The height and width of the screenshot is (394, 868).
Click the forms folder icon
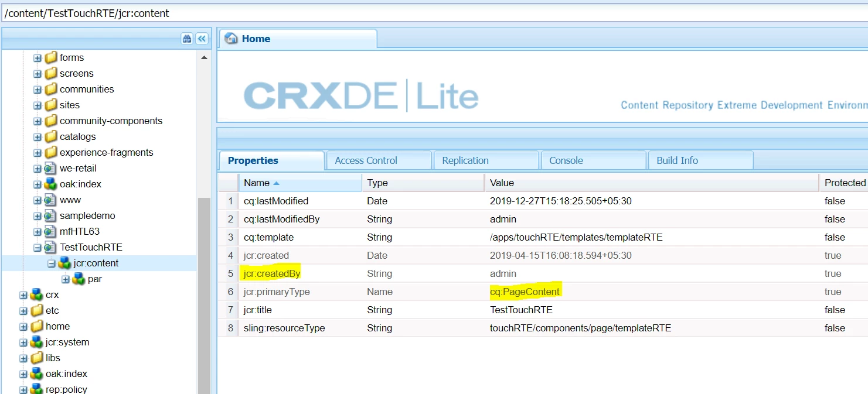pos(51,57)
